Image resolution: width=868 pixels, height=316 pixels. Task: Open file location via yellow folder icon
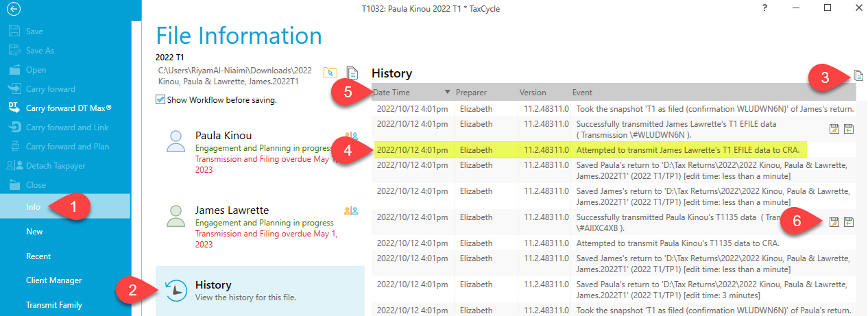coord(330,72)
